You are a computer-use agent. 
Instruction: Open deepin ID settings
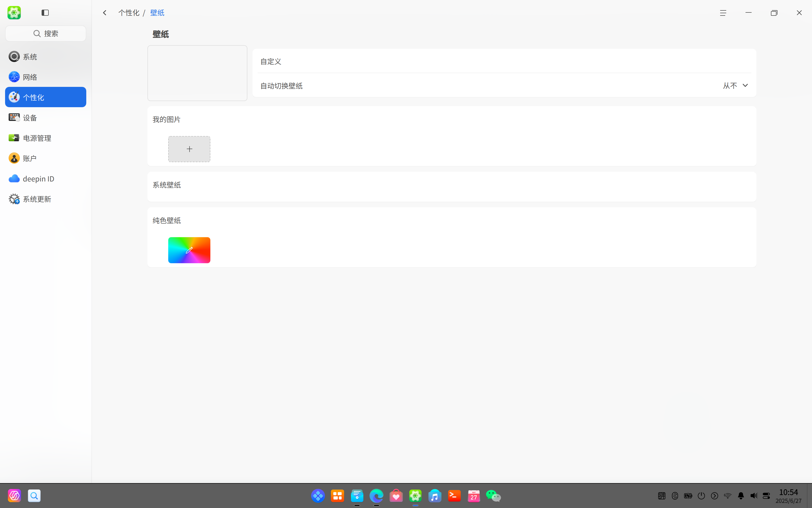46,178
